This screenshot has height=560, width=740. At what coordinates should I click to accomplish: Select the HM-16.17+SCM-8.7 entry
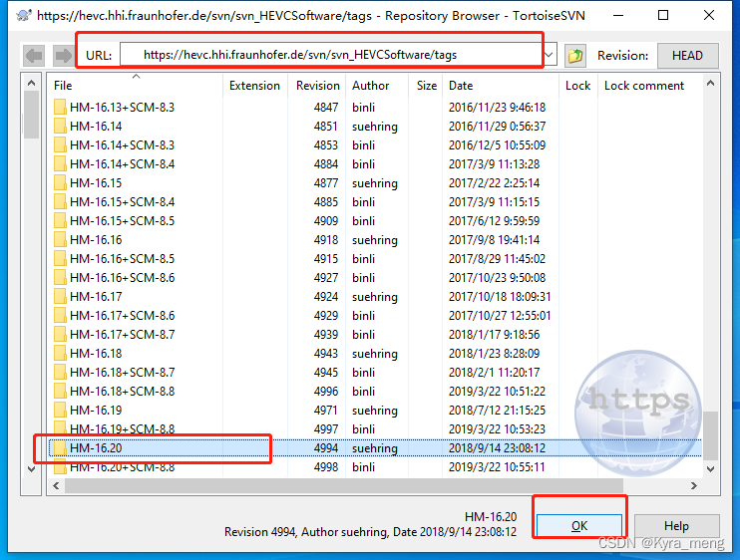(123, 334)
